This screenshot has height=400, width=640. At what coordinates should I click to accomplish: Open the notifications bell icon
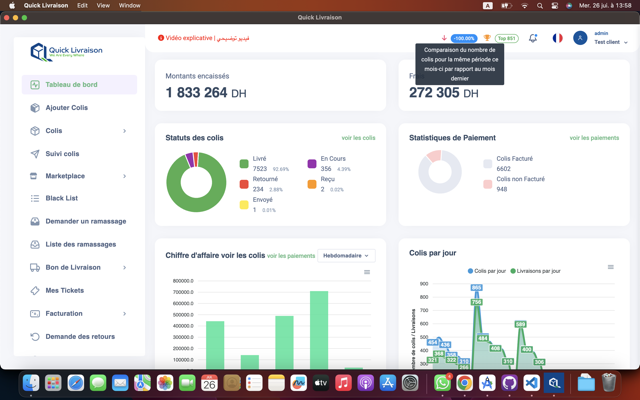pos(533,38)
